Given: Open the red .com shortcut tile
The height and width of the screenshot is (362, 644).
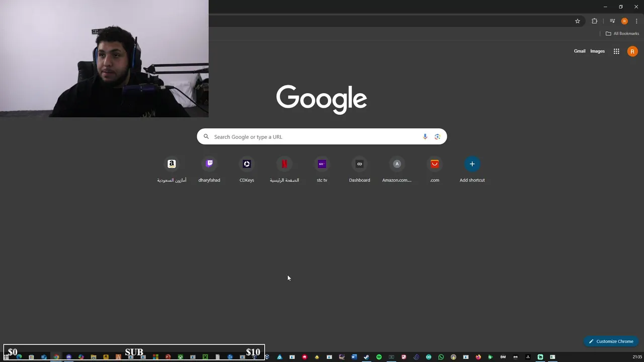Looking at the screenshot, I should [x=435, y=170].
